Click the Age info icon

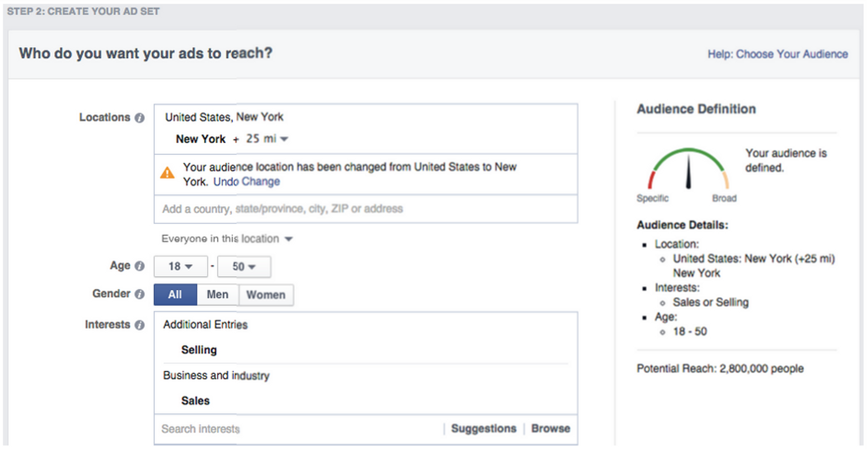[139, 266]
